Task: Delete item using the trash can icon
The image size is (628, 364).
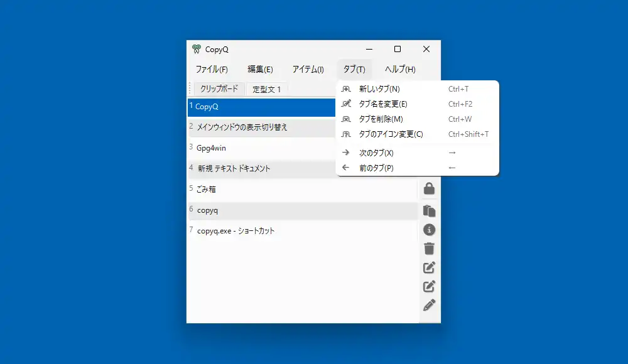Action: click(x=430, y=249)
